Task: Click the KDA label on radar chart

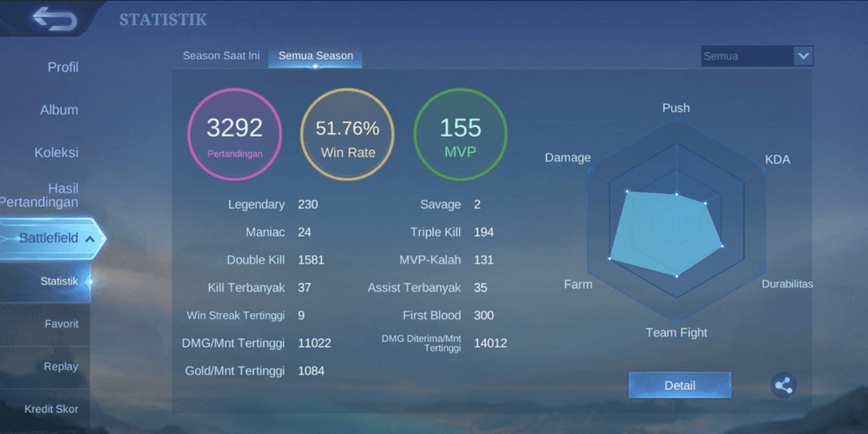Action: tap(777, 159)
